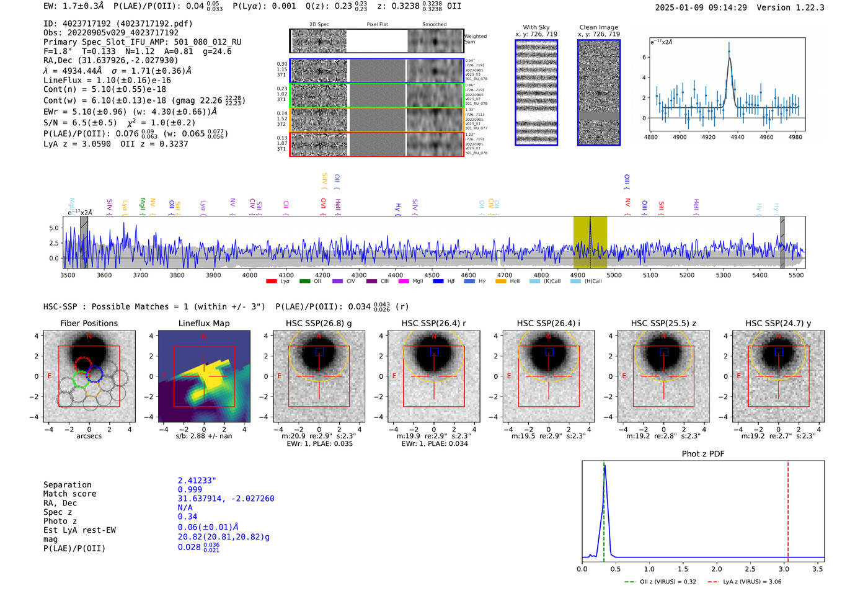Click the red LyA z dashed line

tap(788, 511)
